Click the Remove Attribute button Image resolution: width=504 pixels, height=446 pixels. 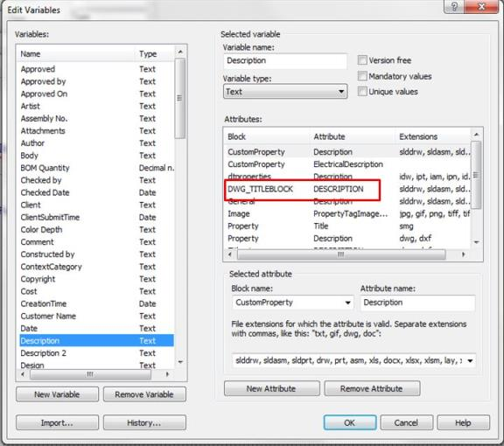372,388
